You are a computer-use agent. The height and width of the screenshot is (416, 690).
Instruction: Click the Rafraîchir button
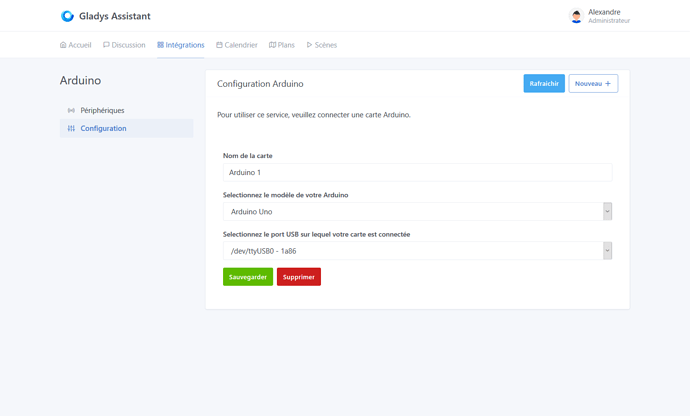(544, 84)
